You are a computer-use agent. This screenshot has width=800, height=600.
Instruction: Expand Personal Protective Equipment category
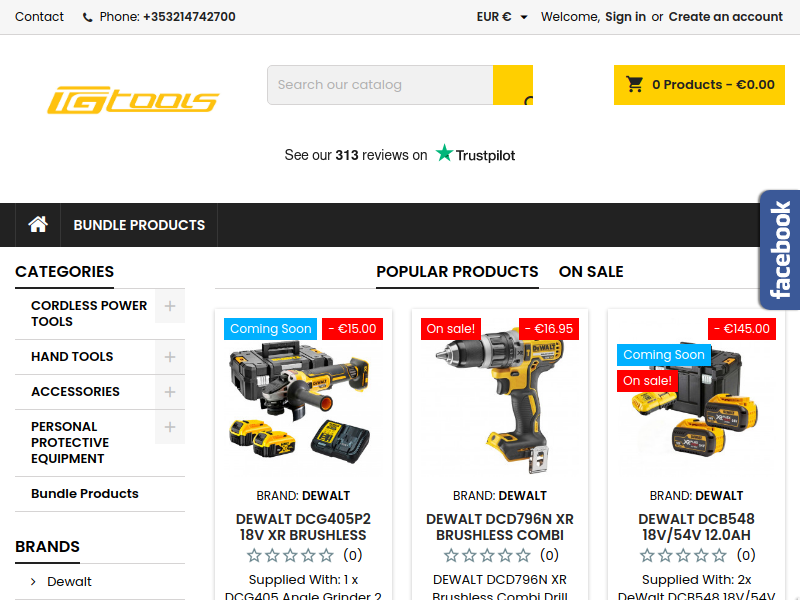point(170,427)
